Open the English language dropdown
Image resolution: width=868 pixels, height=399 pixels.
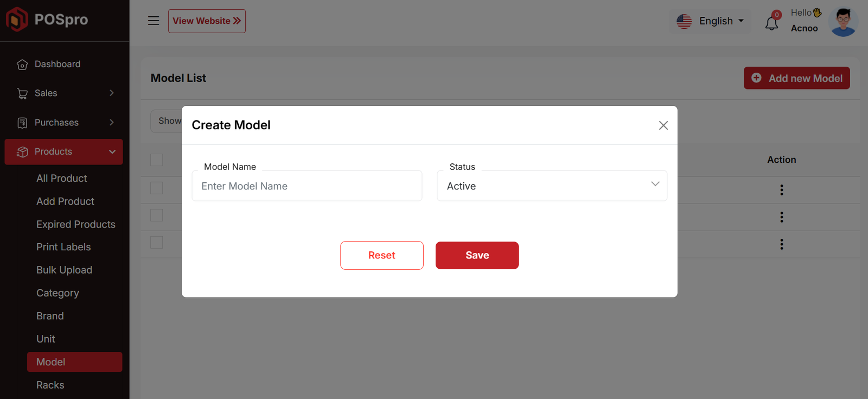coord(710,21)
